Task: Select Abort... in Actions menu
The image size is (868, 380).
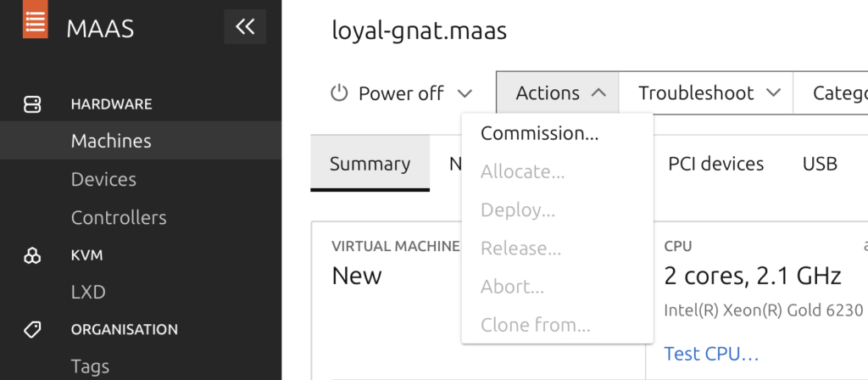Action: point(558,287)
